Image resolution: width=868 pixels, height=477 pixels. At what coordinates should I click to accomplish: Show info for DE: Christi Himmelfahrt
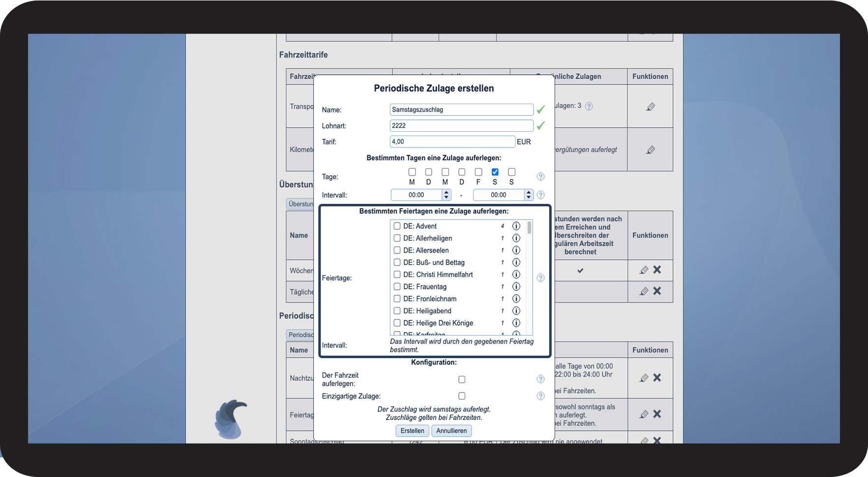(516, 275)
